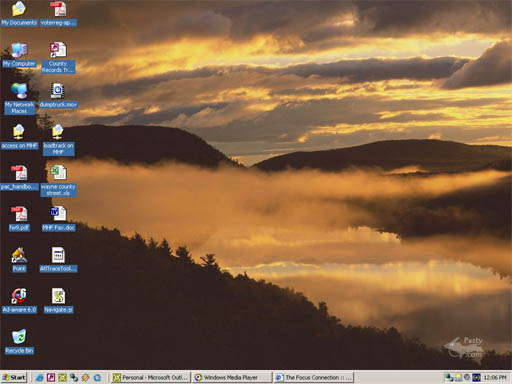Click the 'fw9.pdf' label text
The width and height of the screenshot is (512, 384).
[19, 228]
